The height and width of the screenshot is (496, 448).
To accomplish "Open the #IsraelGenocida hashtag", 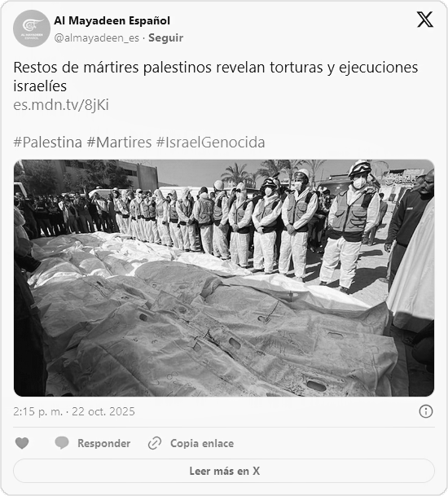I will 211,143.
